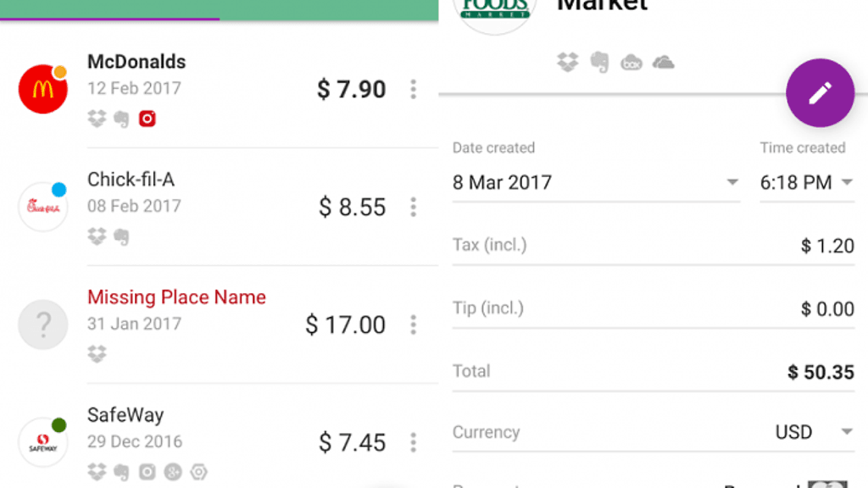Open the USD currency dropdown

point(846,432)
